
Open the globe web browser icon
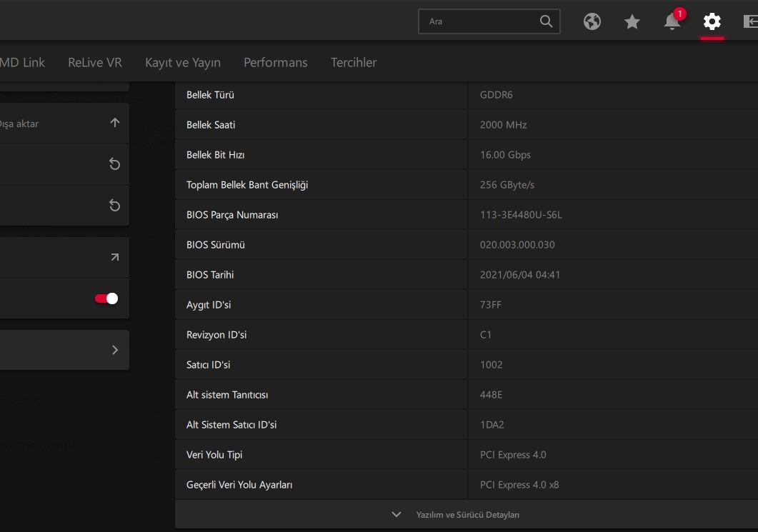(592, 21)
